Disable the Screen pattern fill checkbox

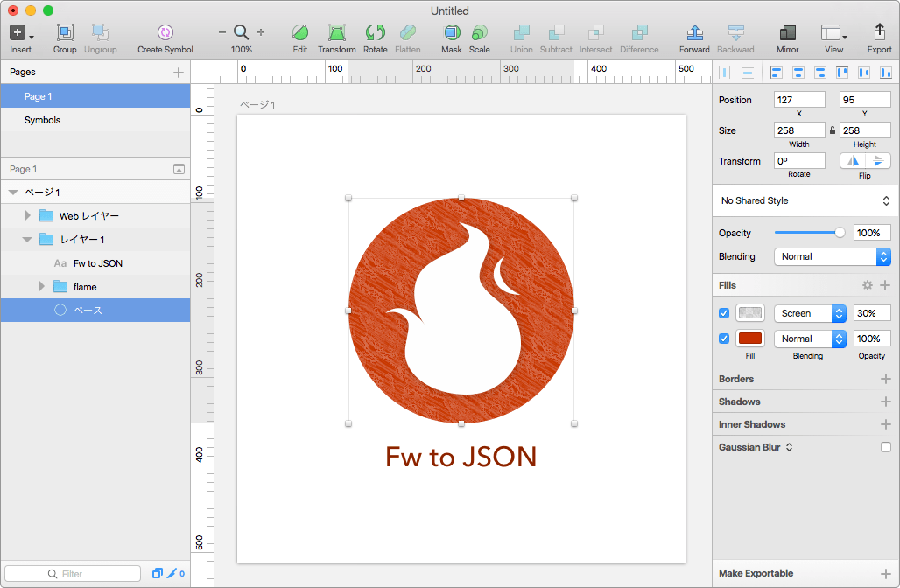click(x=724, y=313)
